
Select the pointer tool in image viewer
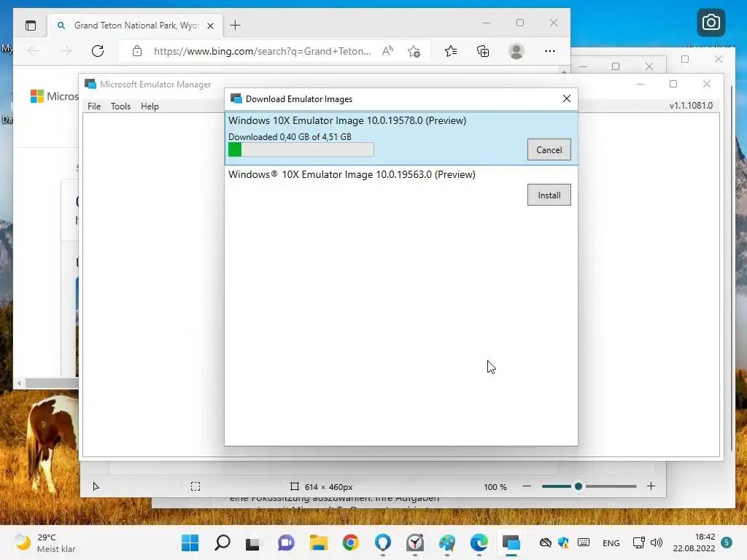tap(96, 486)
